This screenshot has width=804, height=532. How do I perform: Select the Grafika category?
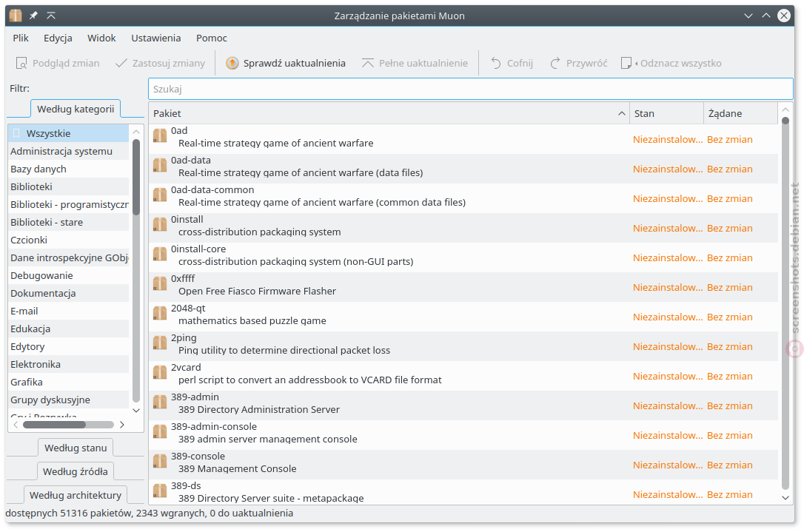pos(68,383)
